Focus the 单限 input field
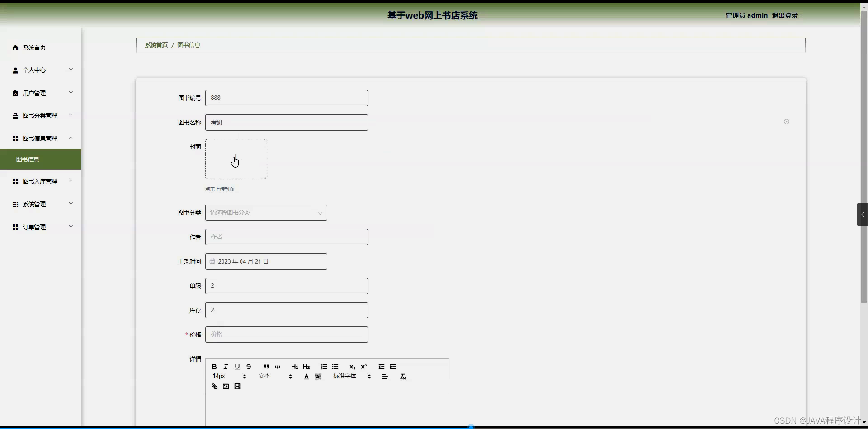Viewport: 868px width, 429px height. pyautogui.click(x=287, y=286)
